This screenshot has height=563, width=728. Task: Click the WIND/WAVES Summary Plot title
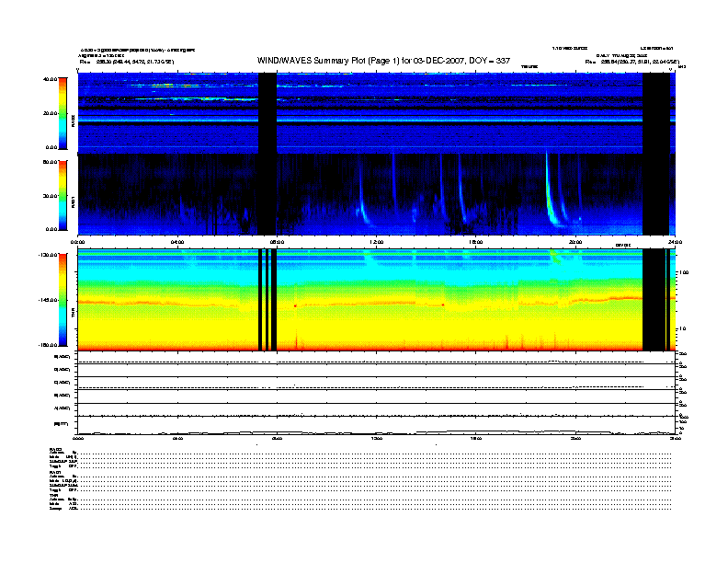[383, 61]
